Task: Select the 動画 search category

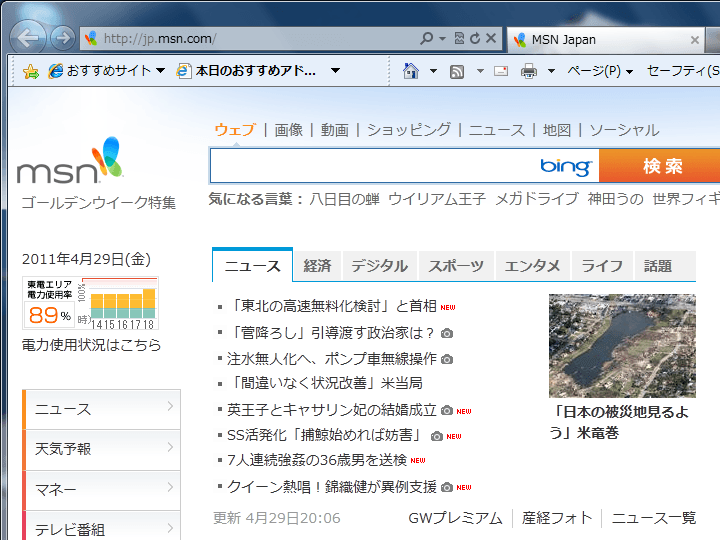Action: coord(334,130)
